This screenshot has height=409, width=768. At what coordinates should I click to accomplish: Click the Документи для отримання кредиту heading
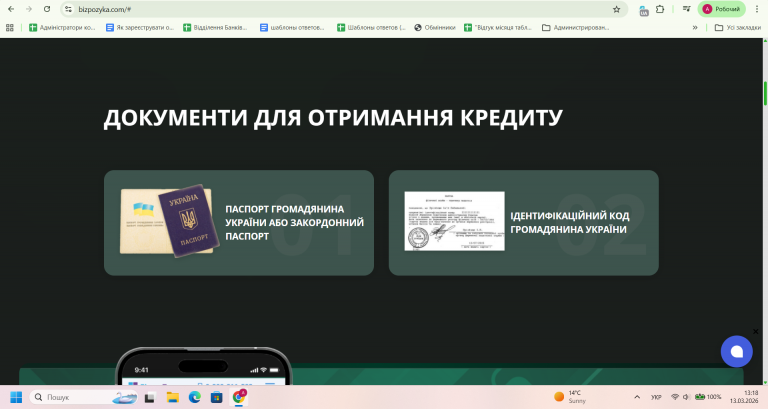pos(333,118)
